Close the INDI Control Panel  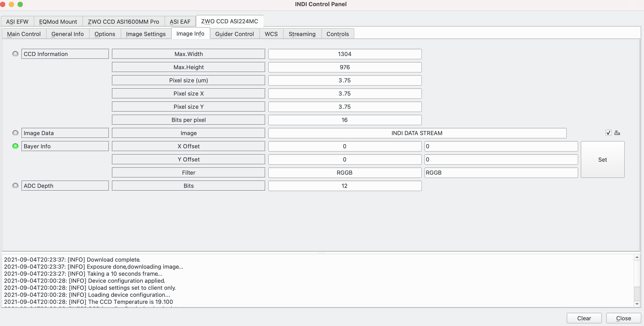pyautogui.click(x=624, y=318)
